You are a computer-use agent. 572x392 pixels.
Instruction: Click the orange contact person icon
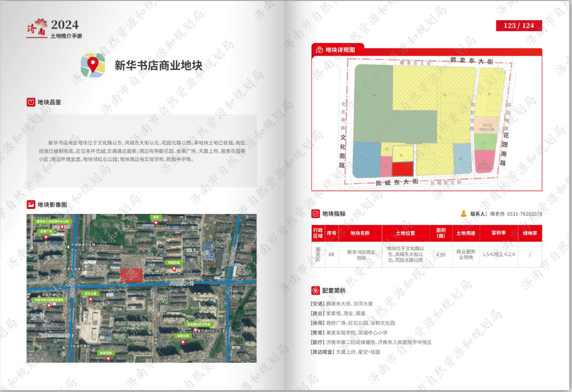click(x=463, y=214)
